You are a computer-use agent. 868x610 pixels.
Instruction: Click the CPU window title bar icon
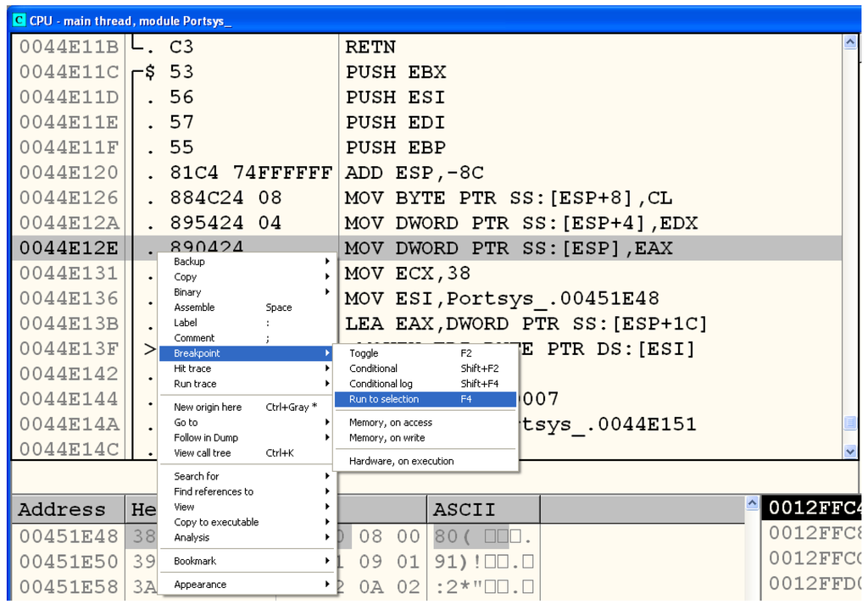[x=19, y=20]
